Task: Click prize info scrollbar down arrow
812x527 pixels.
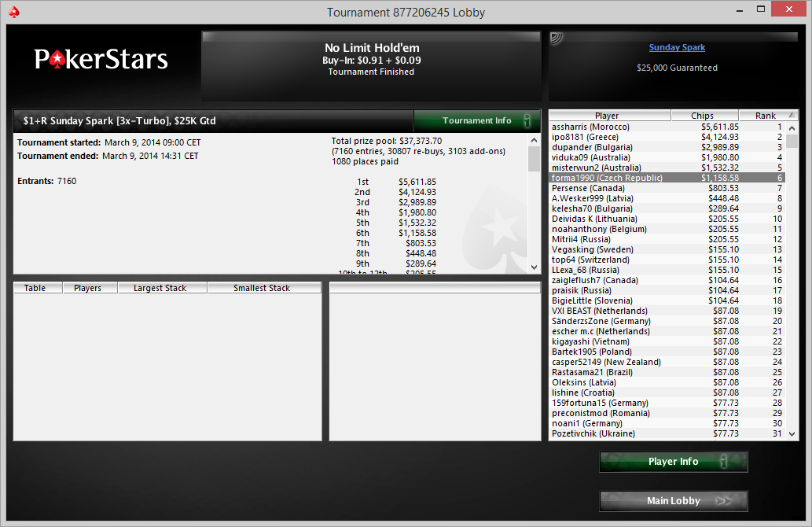Action: point(534,267)
